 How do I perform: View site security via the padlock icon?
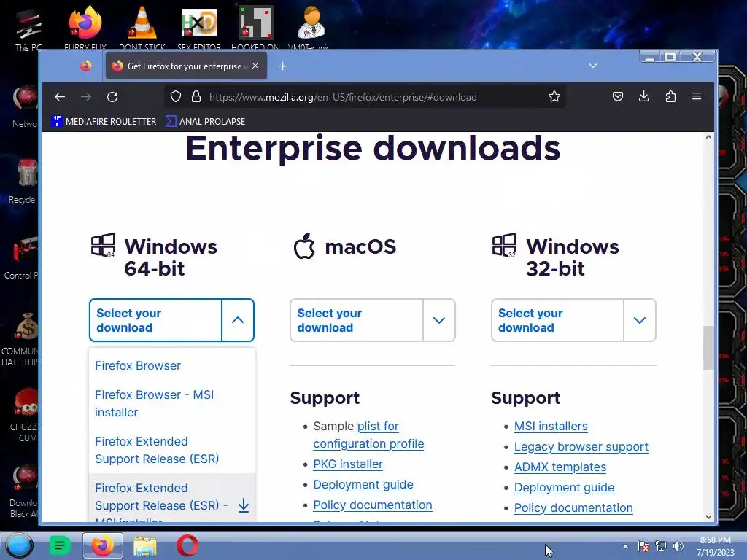point(196,97)
